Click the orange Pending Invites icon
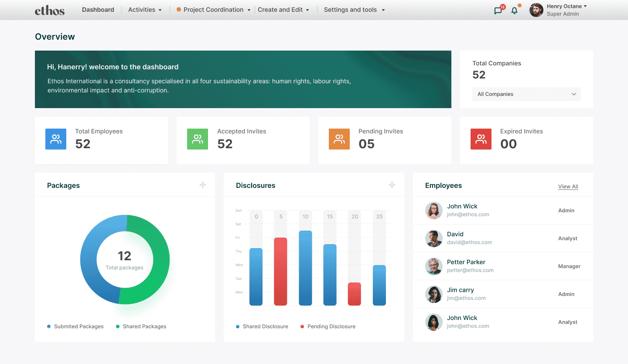 339,139
